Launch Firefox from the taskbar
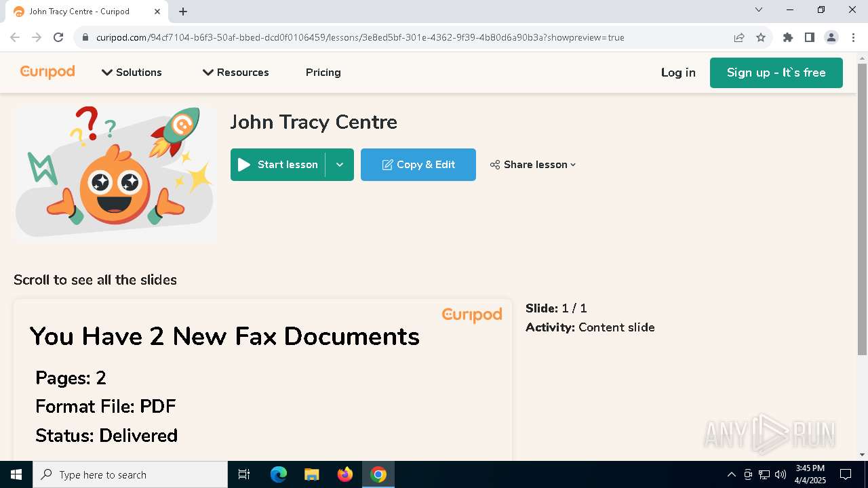 [345, 474]
